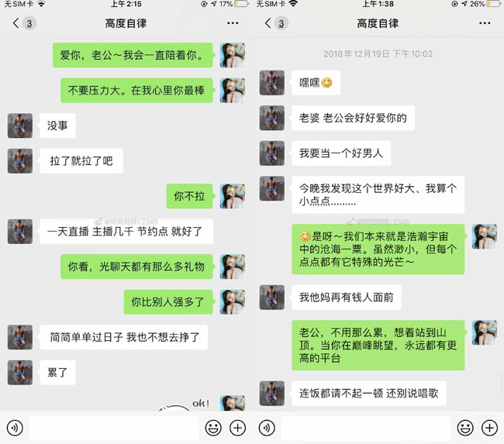Open the three-dot menu in left chat

coord(233,23)
